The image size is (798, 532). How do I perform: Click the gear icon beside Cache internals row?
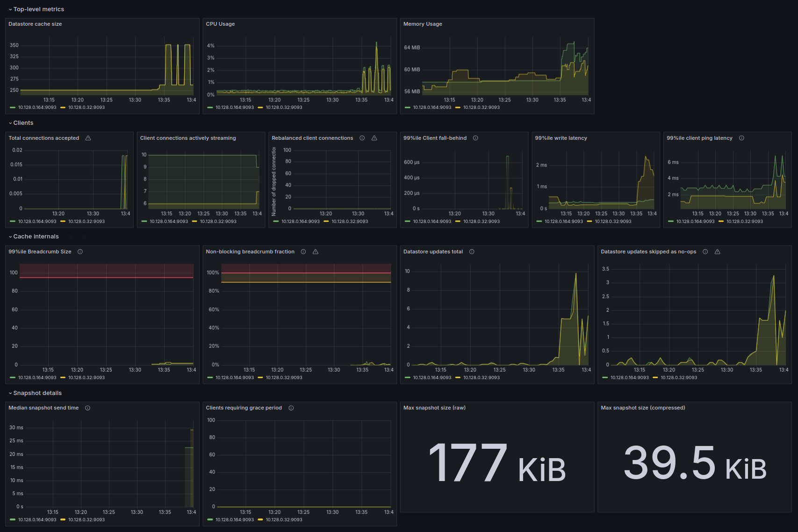[x=70, y=237]
